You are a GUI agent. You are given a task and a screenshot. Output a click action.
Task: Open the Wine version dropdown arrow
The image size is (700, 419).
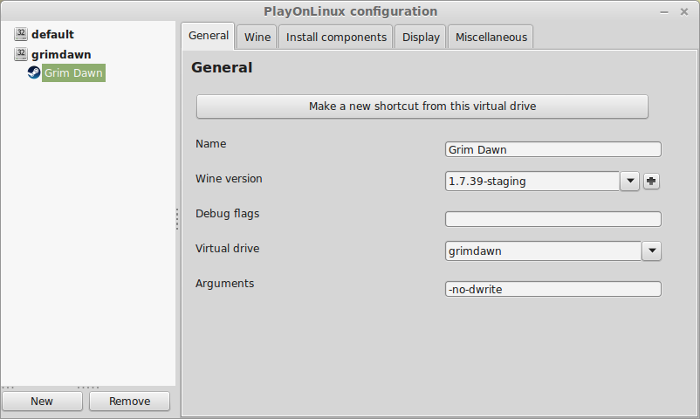pos(630,181)
